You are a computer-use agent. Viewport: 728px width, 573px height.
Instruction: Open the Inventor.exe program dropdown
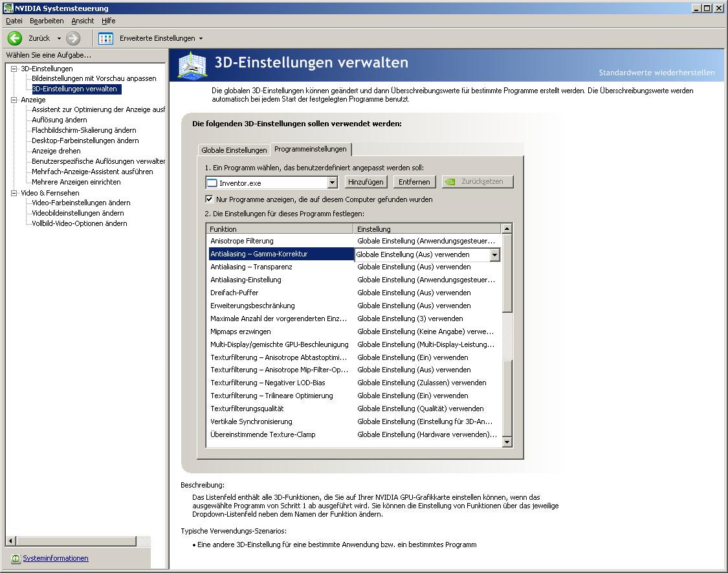[333, 183]
